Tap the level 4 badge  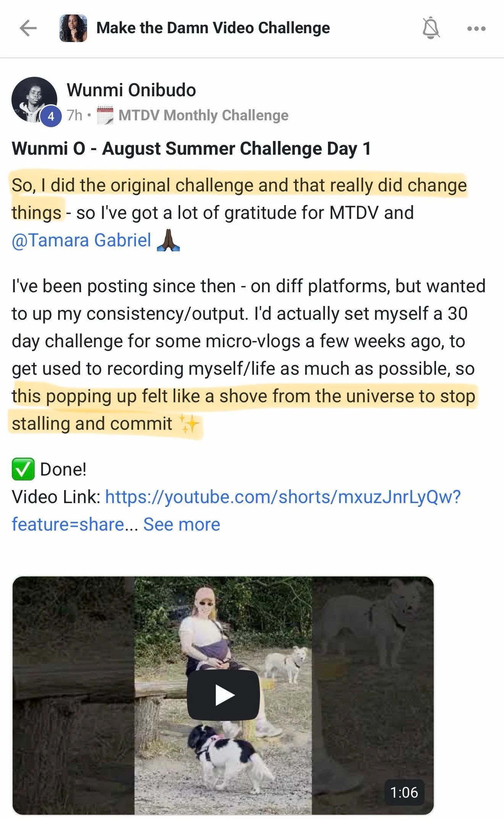[x=51, y=116]
